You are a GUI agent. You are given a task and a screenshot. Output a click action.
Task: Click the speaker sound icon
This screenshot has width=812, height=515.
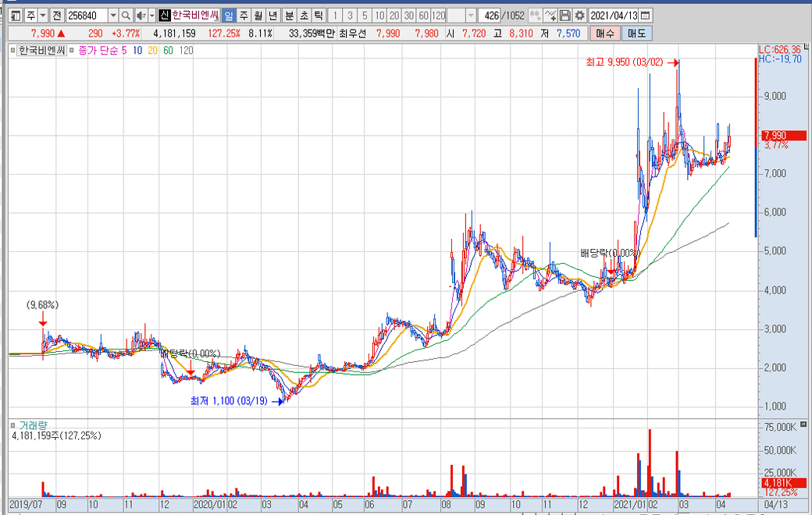pos(140,16)
